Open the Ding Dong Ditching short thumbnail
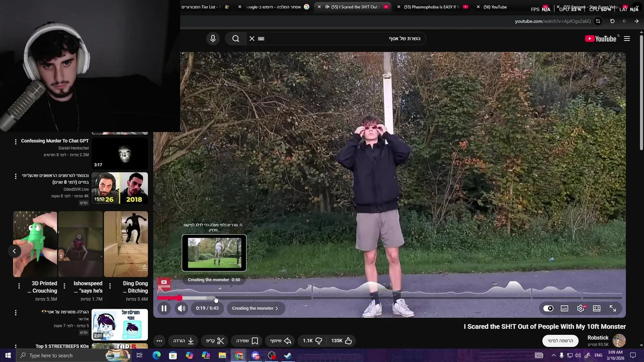Image resolution: width=644 pixels, height=362 pixels. click(x=126, y=244)
